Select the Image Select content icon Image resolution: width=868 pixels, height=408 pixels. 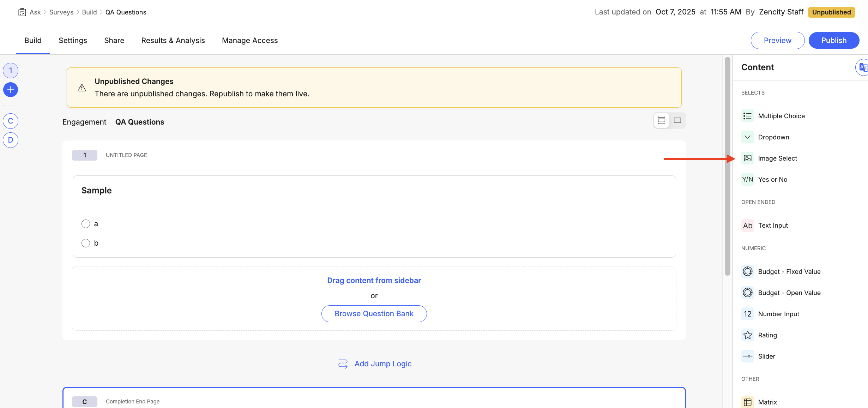pyautogui.click(x=747, y=158)
